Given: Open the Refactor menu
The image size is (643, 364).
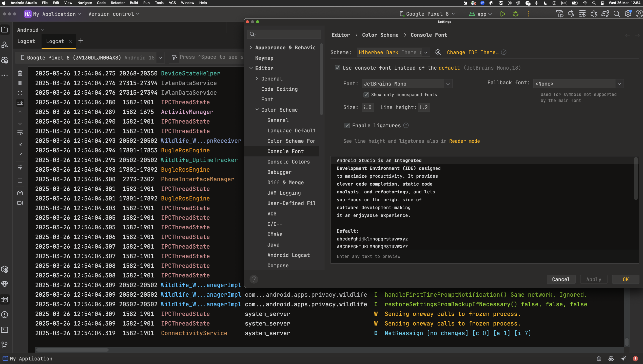Looking at the screenshot, I should [118, 3].
